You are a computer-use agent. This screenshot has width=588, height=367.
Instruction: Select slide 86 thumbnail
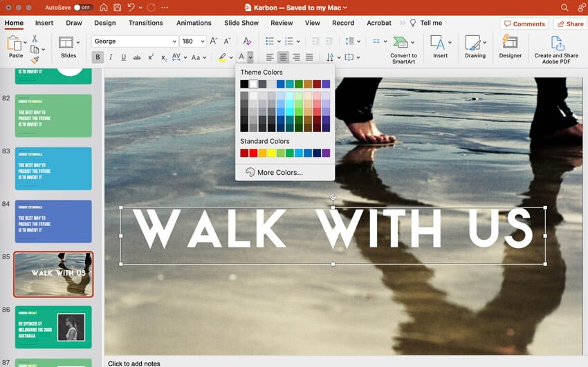[53, 327]
